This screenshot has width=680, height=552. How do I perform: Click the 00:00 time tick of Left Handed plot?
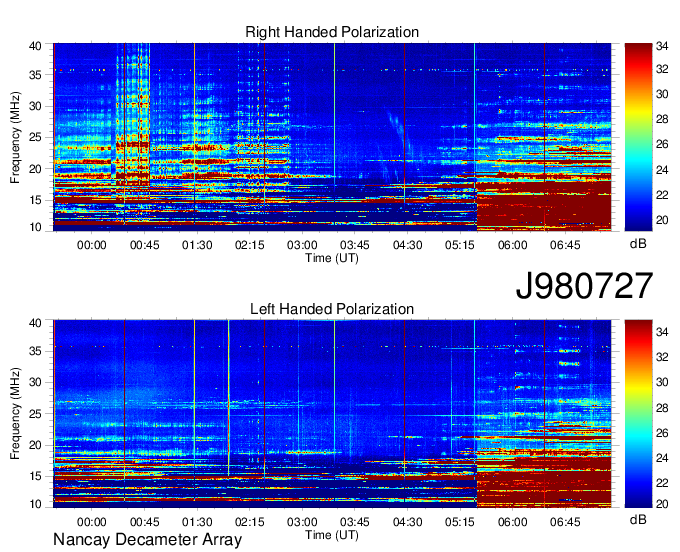pyautogui.click(x=92, y=522)
